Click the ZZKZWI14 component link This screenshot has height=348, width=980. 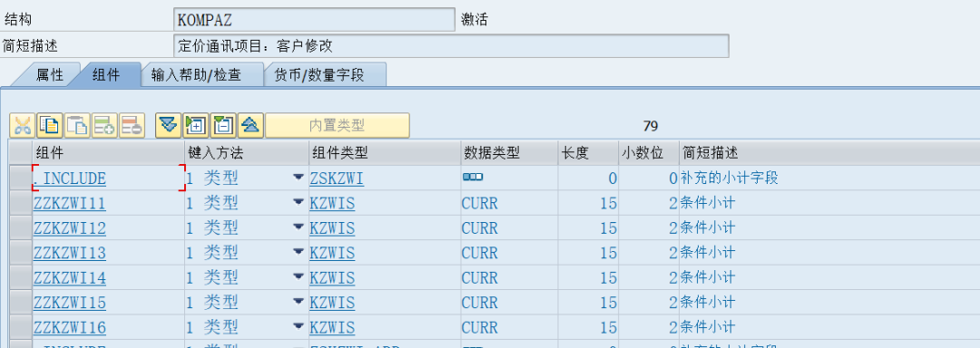click(x=70, y=278)
